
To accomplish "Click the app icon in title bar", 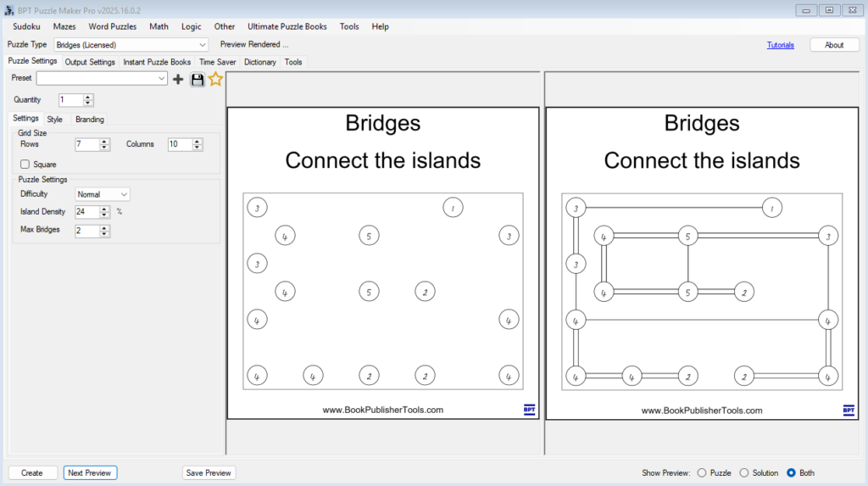I will pos(9,9).
